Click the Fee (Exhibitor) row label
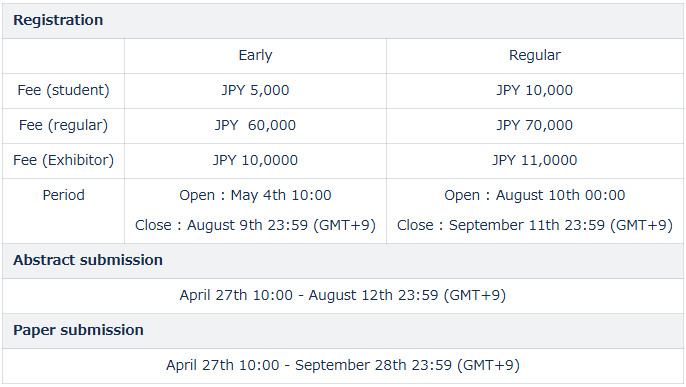Viewport: 686px width, 387px height. (x=63, y=160)
